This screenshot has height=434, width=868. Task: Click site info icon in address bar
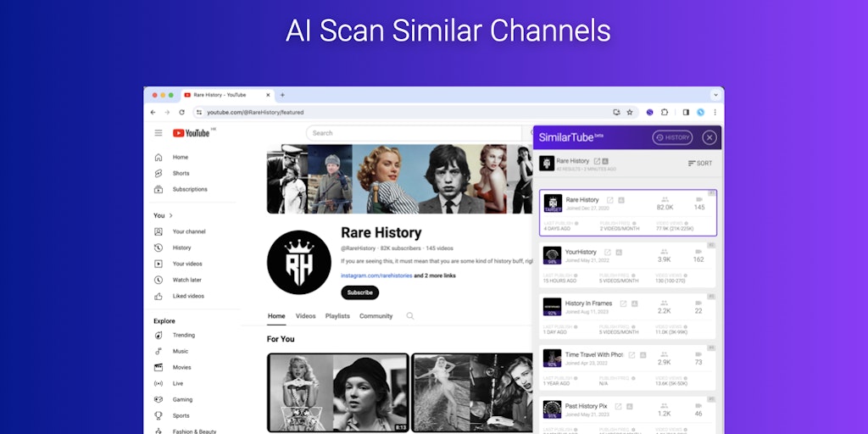[x=199, y=113]
